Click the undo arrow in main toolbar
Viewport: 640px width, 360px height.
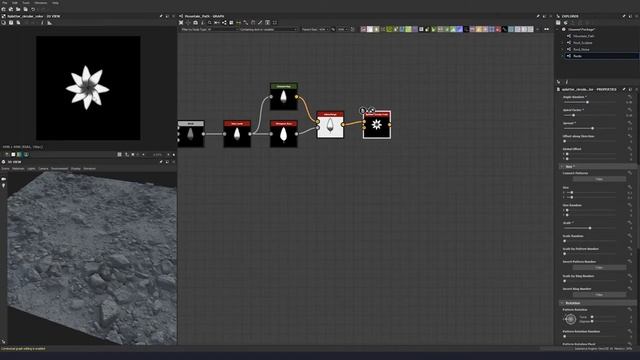point(33,9)
